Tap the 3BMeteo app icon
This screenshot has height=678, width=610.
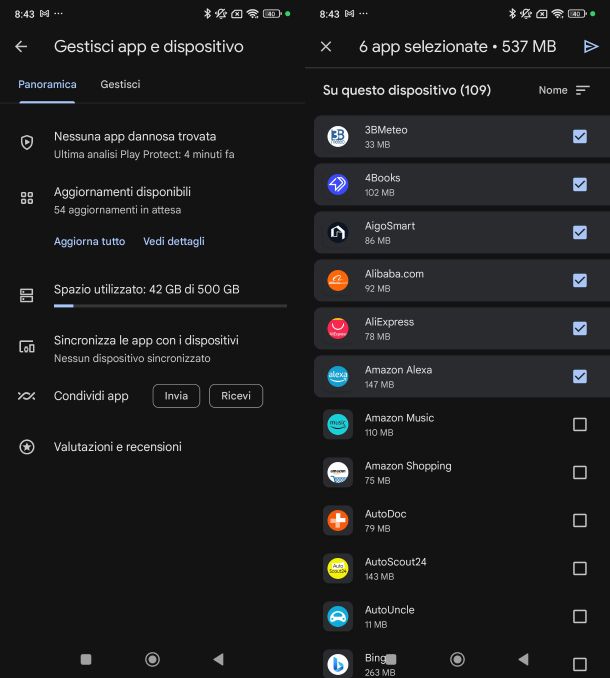point(338,137)
